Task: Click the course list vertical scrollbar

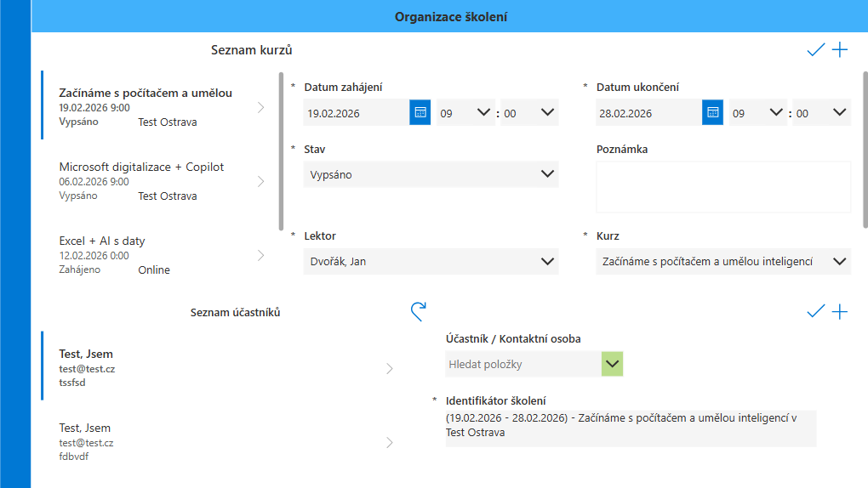Action: (281, 151)
